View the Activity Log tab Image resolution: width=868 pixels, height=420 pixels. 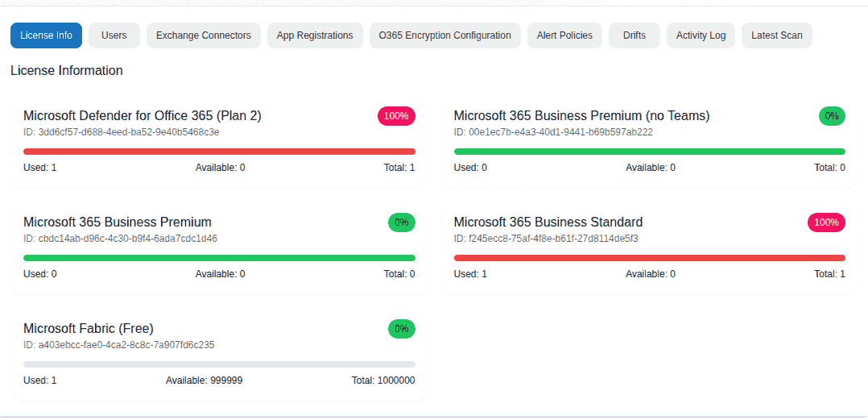click(701, 35)
